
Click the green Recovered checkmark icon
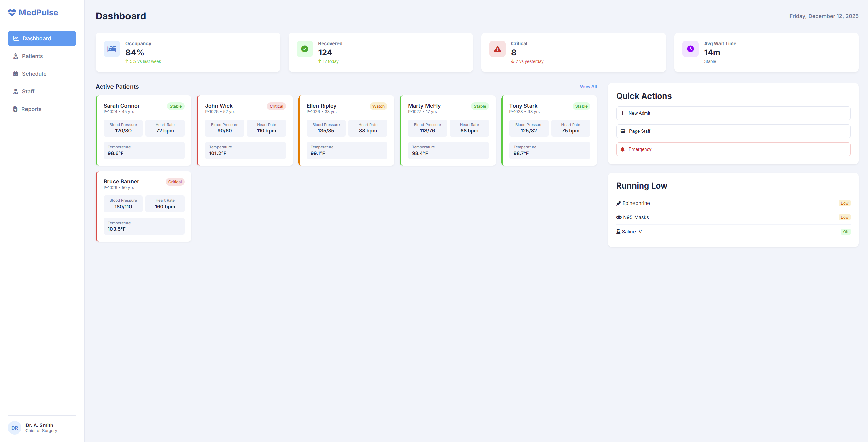(x=305, y=49)
